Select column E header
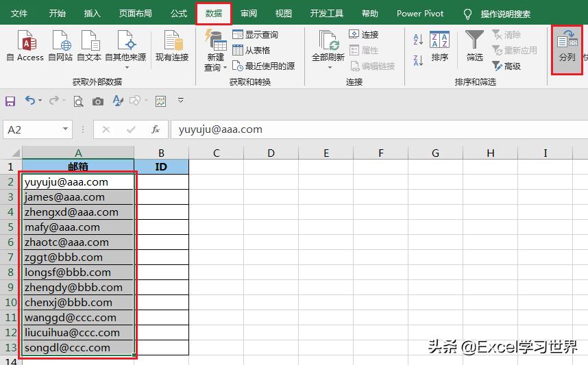The width and height of the screenshot is (588, 365). coord(326,153)
